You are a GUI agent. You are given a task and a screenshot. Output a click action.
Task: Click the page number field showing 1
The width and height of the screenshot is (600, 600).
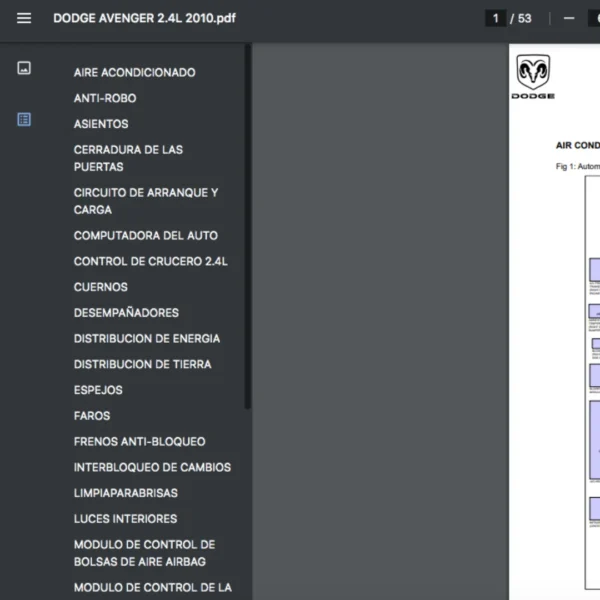point(496,18)
